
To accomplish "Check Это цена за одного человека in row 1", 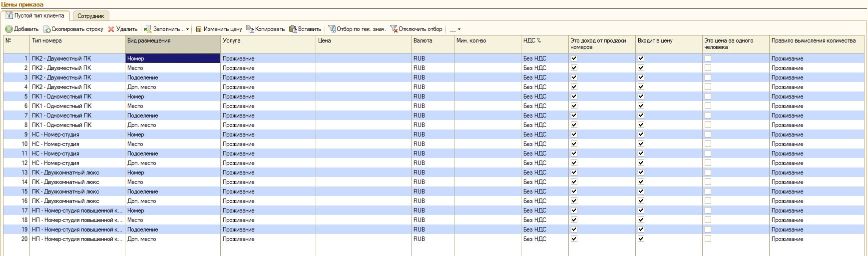I will tap(708, 58).
